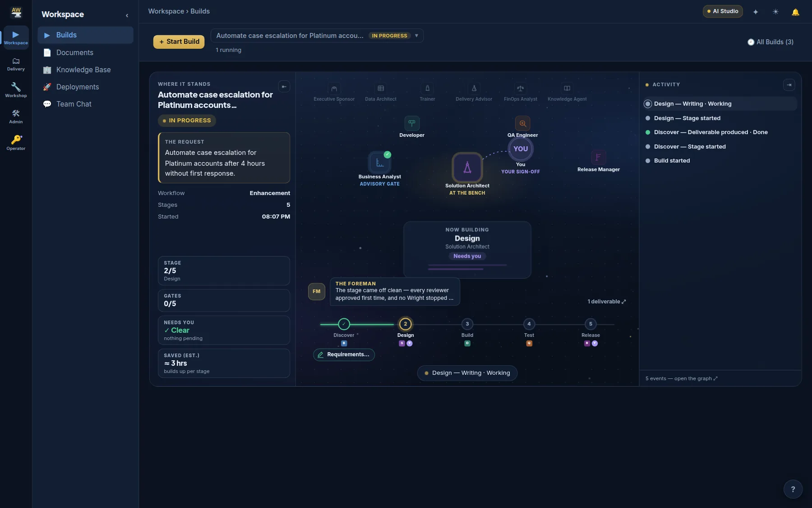Open the Workshop rail section
Viewport: 812px width, 508px height.
16,90
